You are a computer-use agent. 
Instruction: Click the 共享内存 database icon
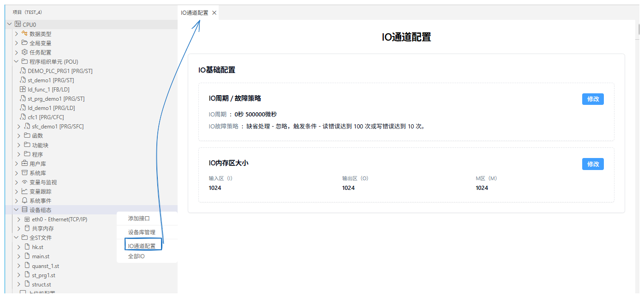pyautogui.click(x=27, y=228)
